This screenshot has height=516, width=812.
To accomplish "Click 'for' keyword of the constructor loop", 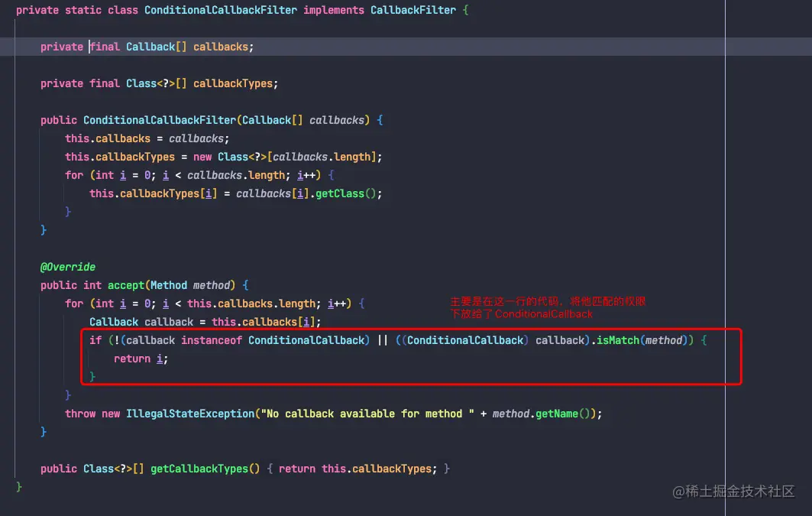I will point(74,175).
